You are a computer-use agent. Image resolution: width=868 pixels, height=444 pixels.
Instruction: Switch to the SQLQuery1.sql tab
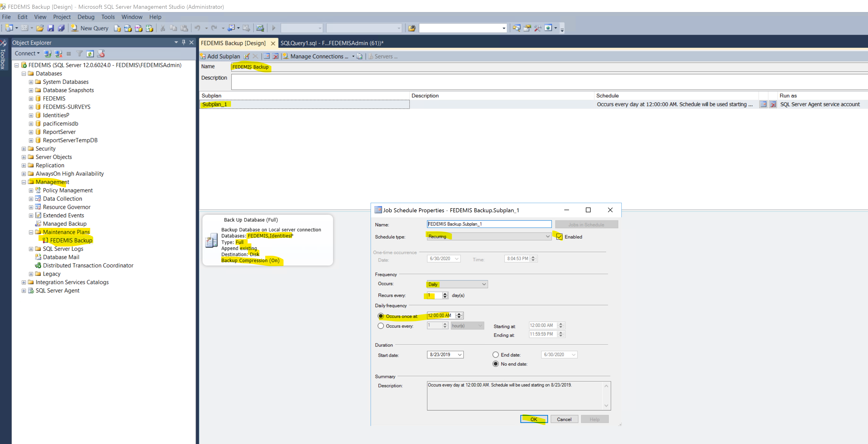(331, 43)
